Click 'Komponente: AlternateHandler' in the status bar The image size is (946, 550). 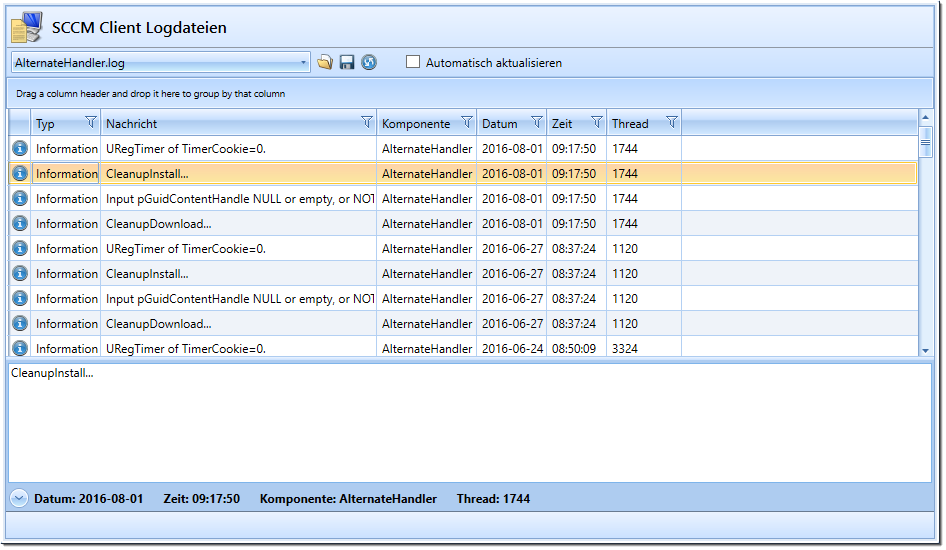(348, 499)
